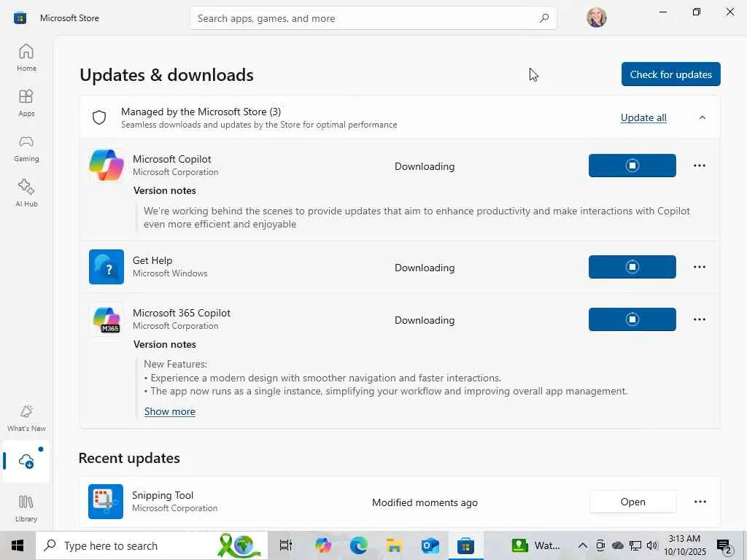
Task: Switch to the Wat... taskbar app
Action: click(536, 545)
